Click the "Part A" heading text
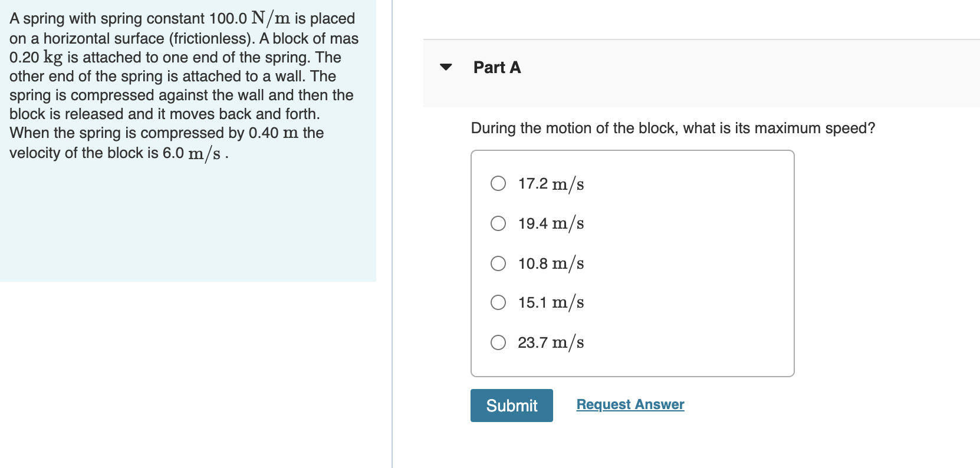The image size is (980, 468). pyautogui.click(x=496, y=68)
